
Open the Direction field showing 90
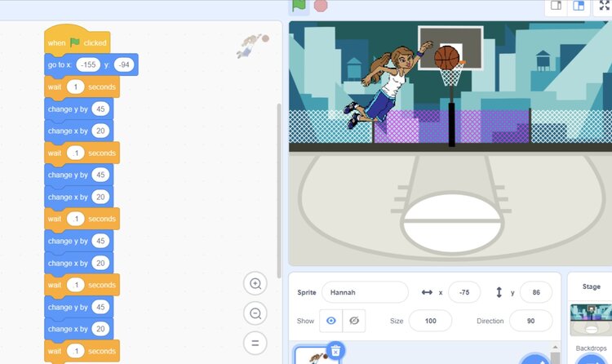[x=530, y=321]
